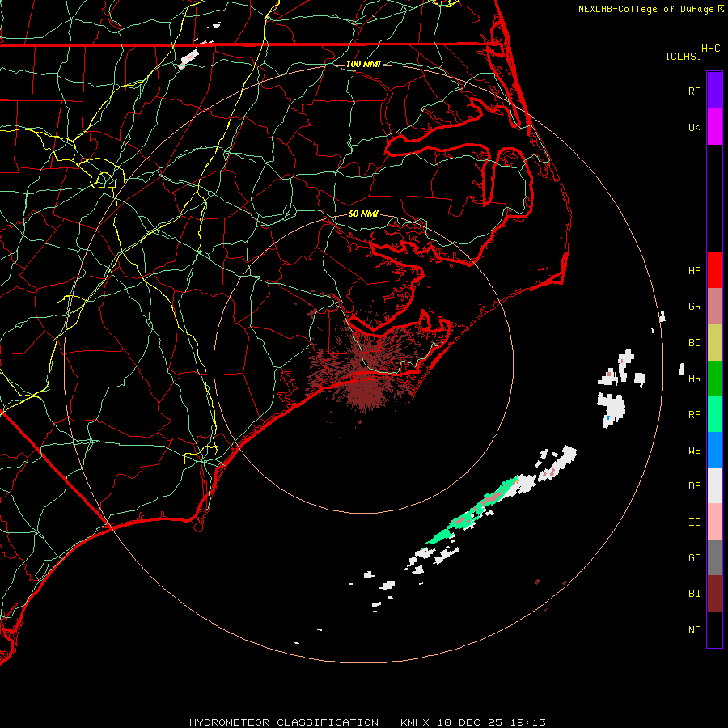The width and height of the screenshot is (728, 728).
Task: Click the UK legend label
Action: point(694,127)
